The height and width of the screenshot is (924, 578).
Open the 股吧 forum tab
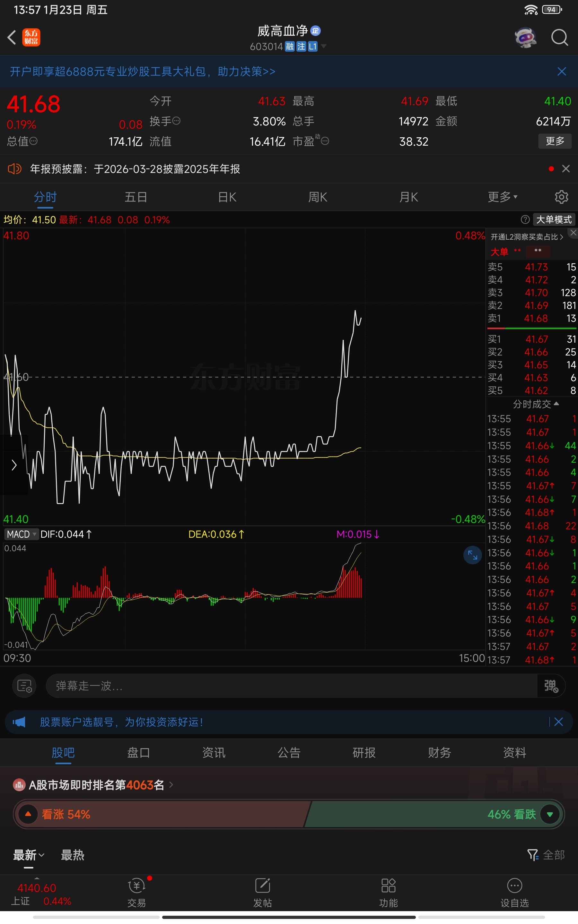[x=63, y=753]
